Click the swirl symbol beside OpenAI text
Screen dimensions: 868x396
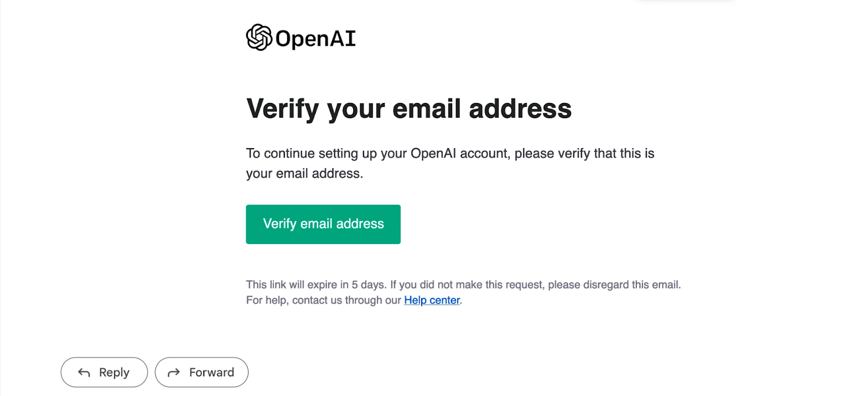(x=258, y=37)
